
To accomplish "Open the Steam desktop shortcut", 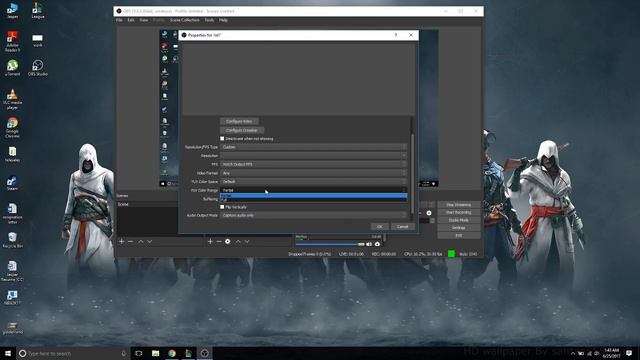I will [12, 183].
